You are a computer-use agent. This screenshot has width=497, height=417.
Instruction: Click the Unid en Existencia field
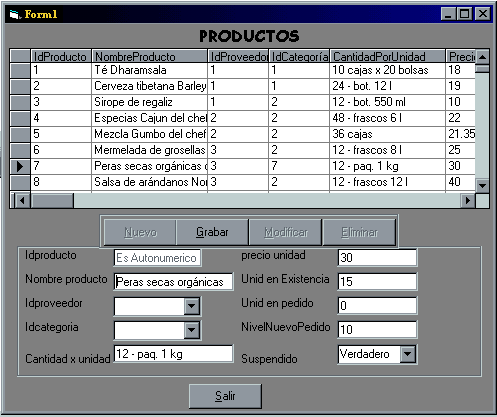(377, 282)
